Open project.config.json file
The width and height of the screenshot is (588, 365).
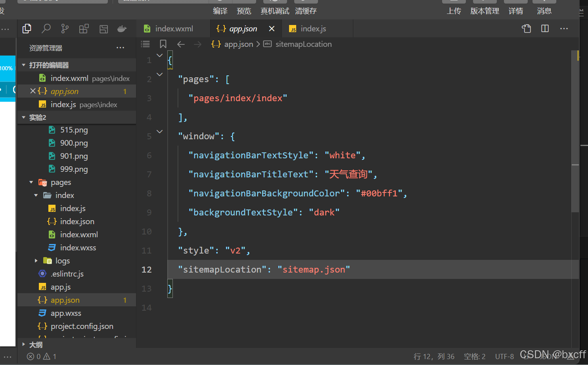pos(77,326)
